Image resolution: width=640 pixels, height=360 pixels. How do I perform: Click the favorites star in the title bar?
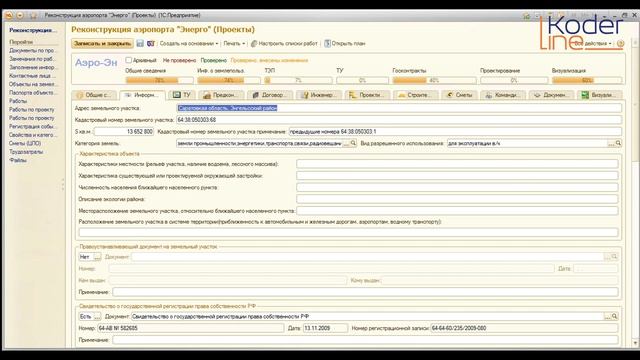tap(33, 16)
